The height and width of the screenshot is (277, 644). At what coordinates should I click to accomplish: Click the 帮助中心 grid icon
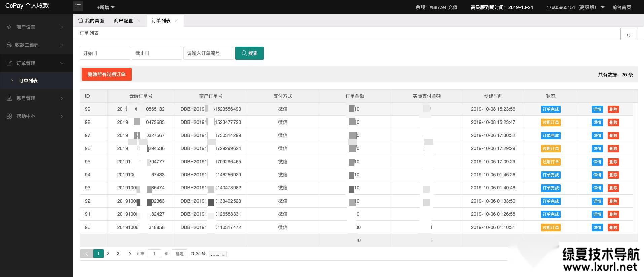click(x=9, y=116)
